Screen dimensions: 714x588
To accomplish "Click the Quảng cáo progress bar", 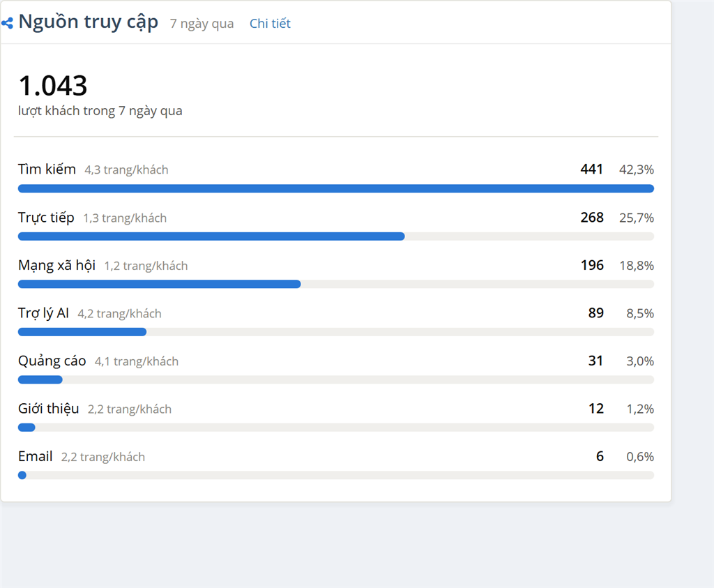I will pyautogui.click(x=336, y=380).
